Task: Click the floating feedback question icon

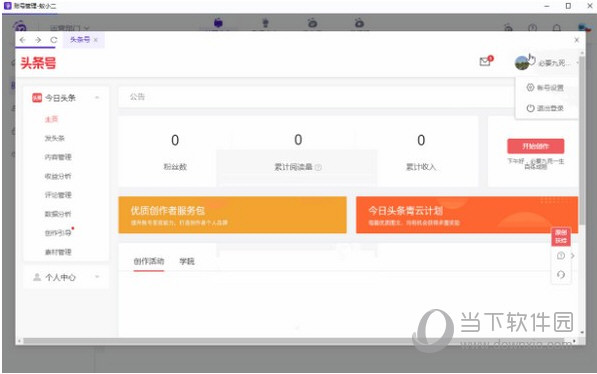Action: coord(560,256)
